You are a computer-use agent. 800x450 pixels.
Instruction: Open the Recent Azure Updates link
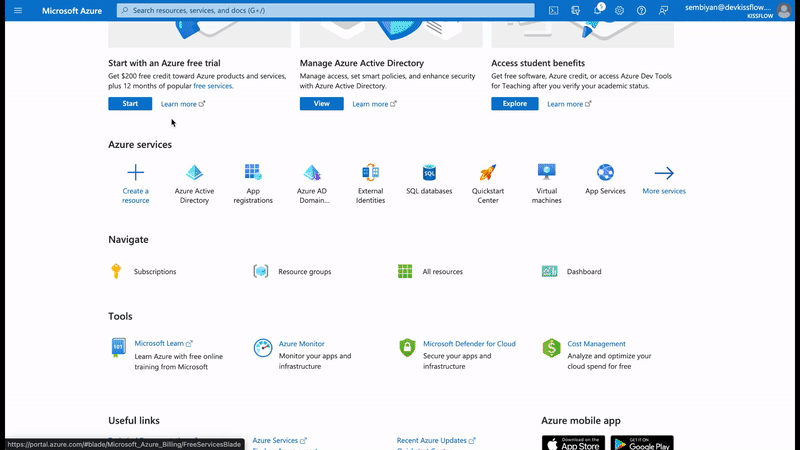pyautogui.click(x=436, y=440)
